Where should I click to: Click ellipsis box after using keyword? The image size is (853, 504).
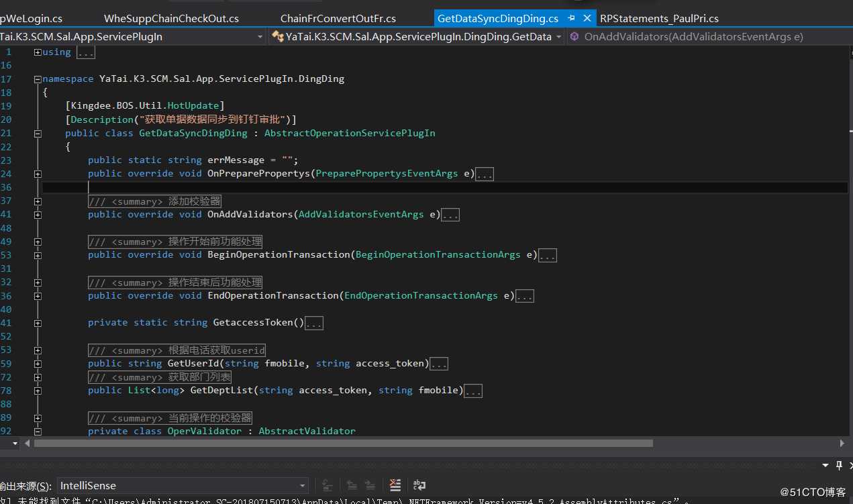pos(86,52)
